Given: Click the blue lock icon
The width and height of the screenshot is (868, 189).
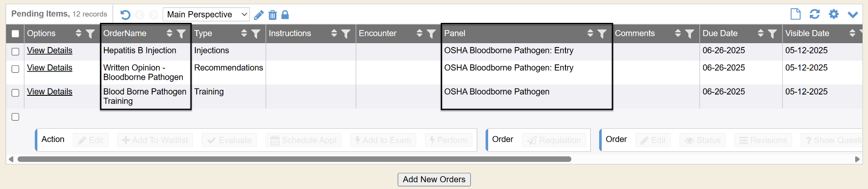Looking at the screenshot, I should click(x=285, y=15).
